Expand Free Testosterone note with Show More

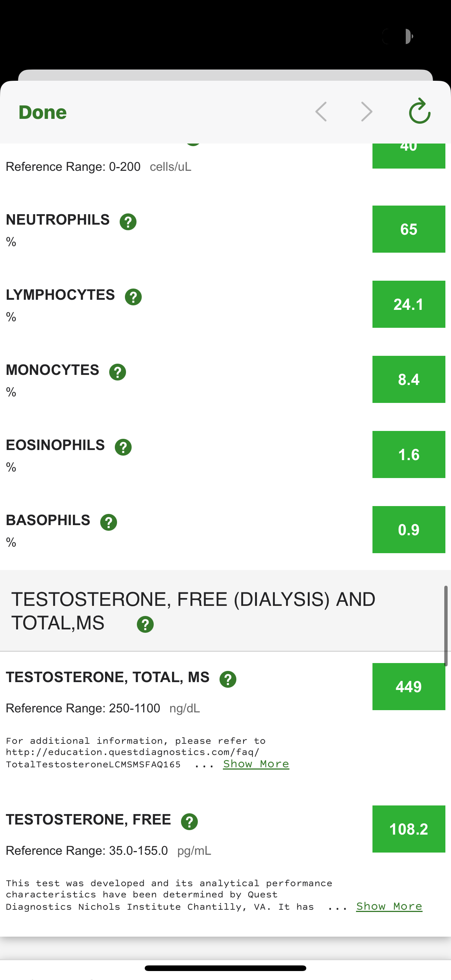coord(389,906)
